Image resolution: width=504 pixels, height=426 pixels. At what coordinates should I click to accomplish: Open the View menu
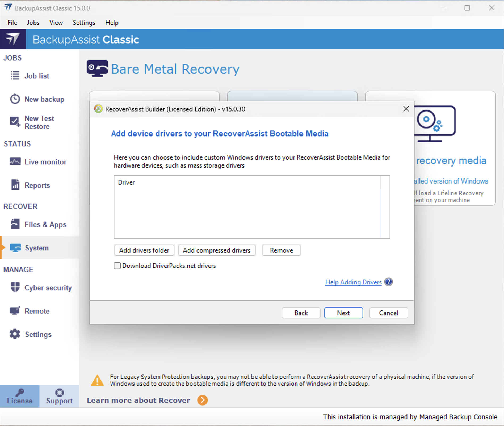click(x=56, y=23)
